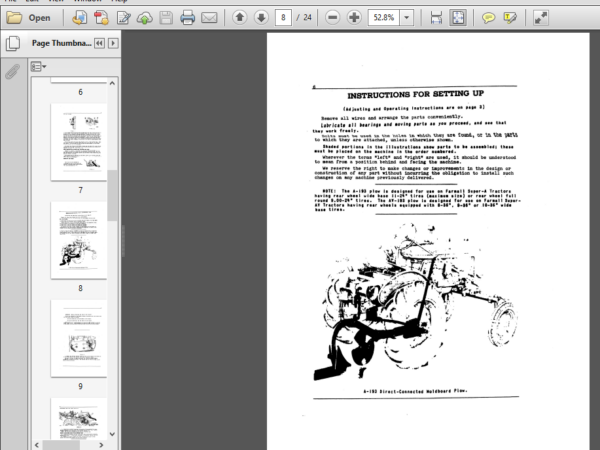Open the zoom level dropdown arrow

[x=407, y=18]
